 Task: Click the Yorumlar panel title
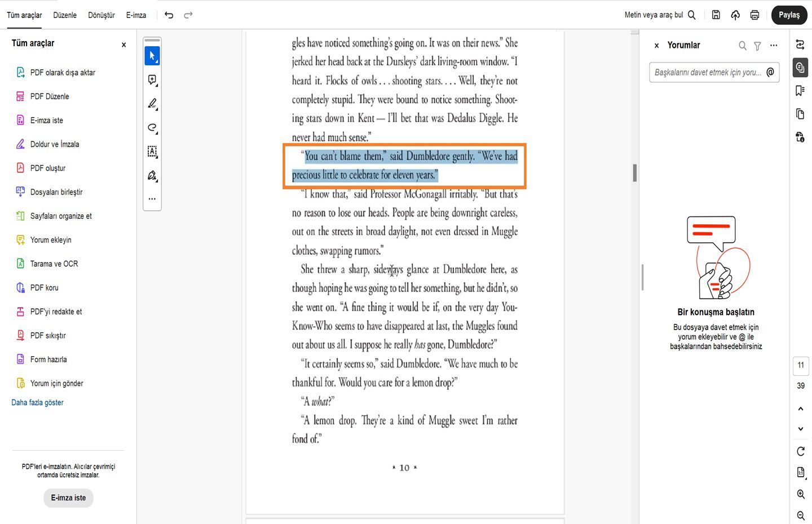pyautogui.click(x=683, y=46)
